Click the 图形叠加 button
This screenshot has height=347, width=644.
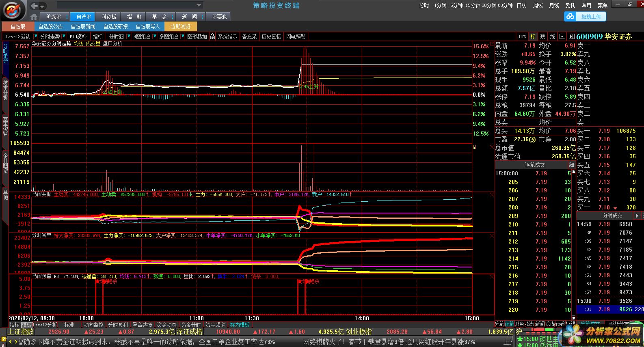(x=197, y=37)
